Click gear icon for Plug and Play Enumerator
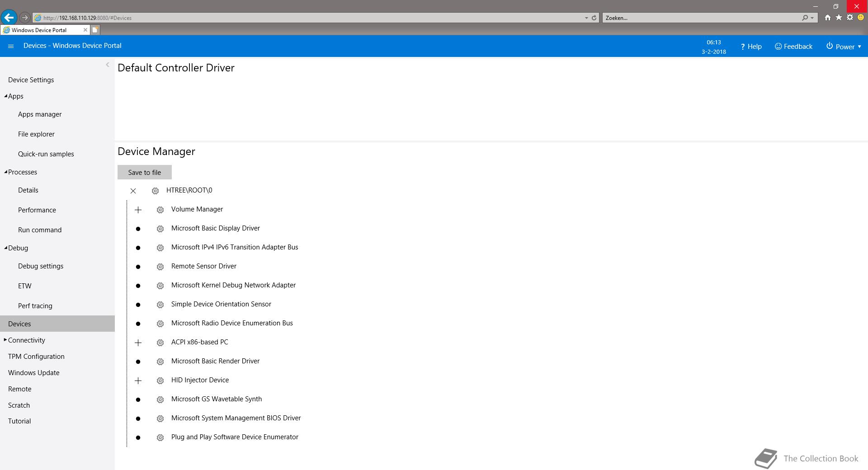The height and width of the screenshot is (470, 868). pos(160,438)
